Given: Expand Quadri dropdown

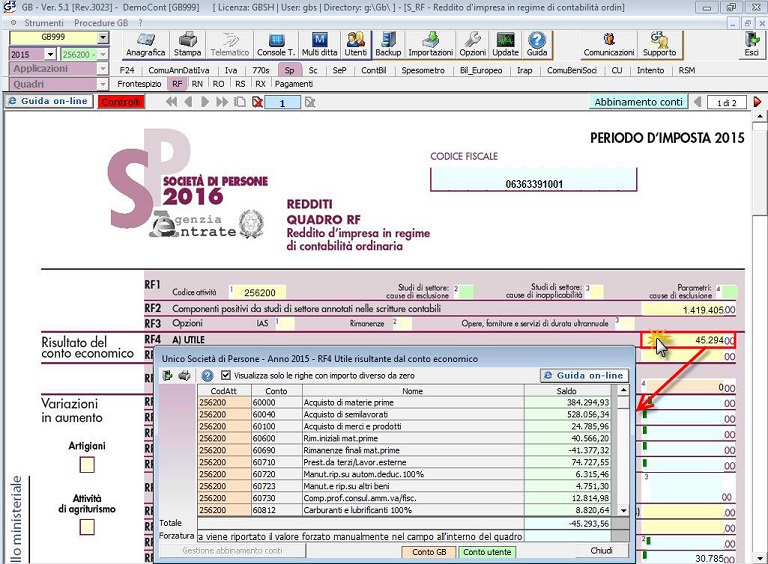Looking at the screenshot, I should click(x=103, y=84).
